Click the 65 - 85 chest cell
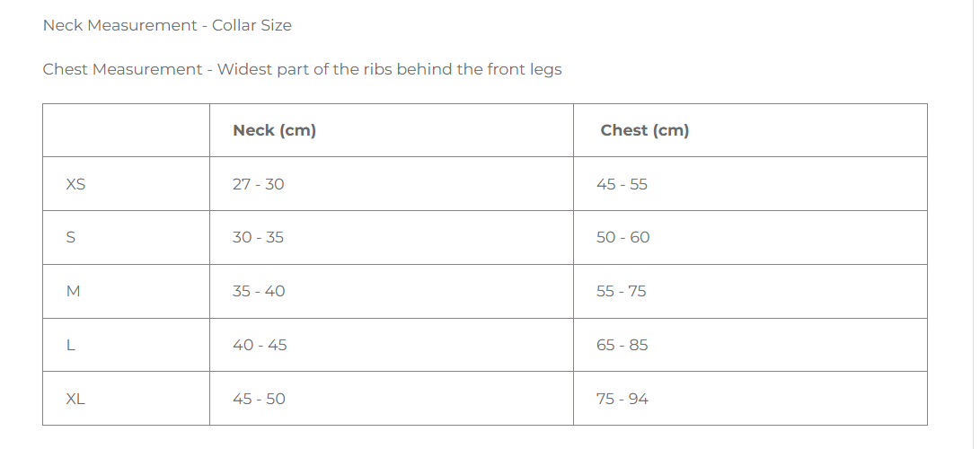This screenshot has height=449, width=980. [x=622, y=345]
